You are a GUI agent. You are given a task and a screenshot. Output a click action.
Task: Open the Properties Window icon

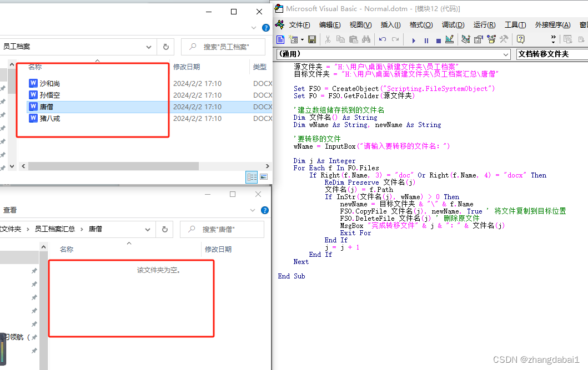click(x=479, y=39)
